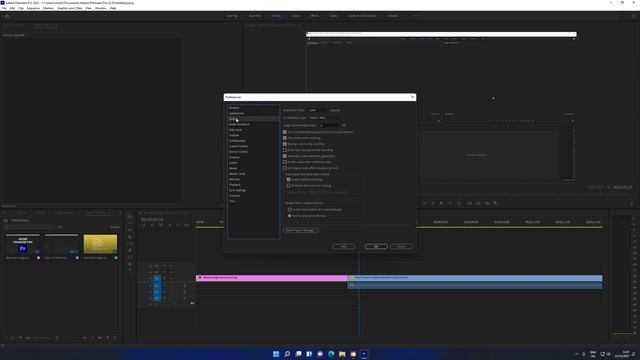Screen dimensions: 640x360
Task: Open Auto Save preferences category
Action: click(x=236, y=130)
